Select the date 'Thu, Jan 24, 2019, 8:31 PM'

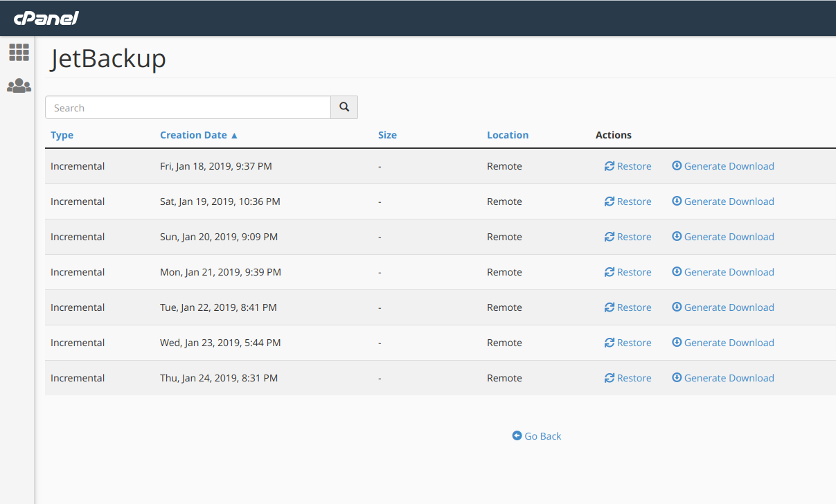click(219, 378)
